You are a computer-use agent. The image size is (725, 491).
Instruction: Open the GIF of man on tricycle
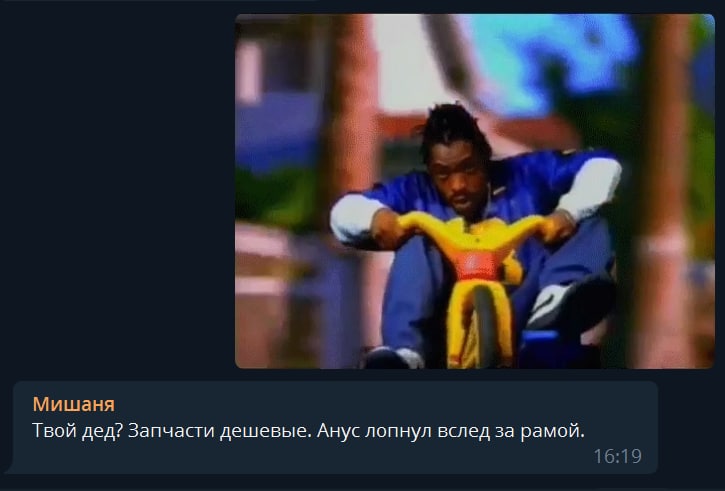point(475,191)
